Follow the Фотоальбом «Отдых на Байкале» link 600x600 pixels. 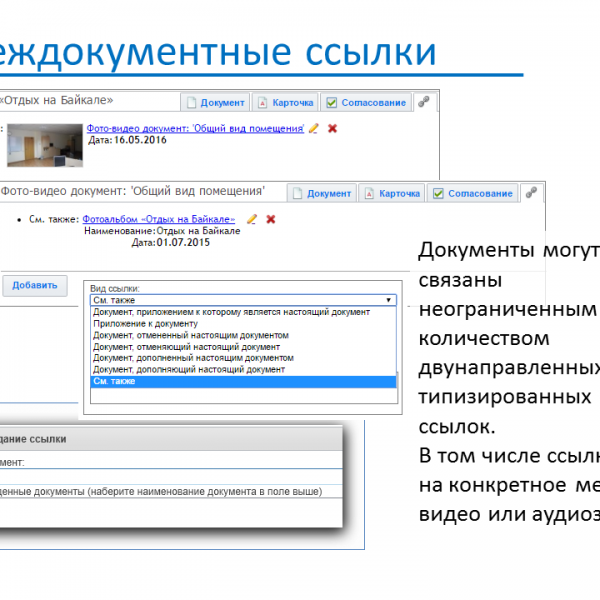(x=158, y=219)
